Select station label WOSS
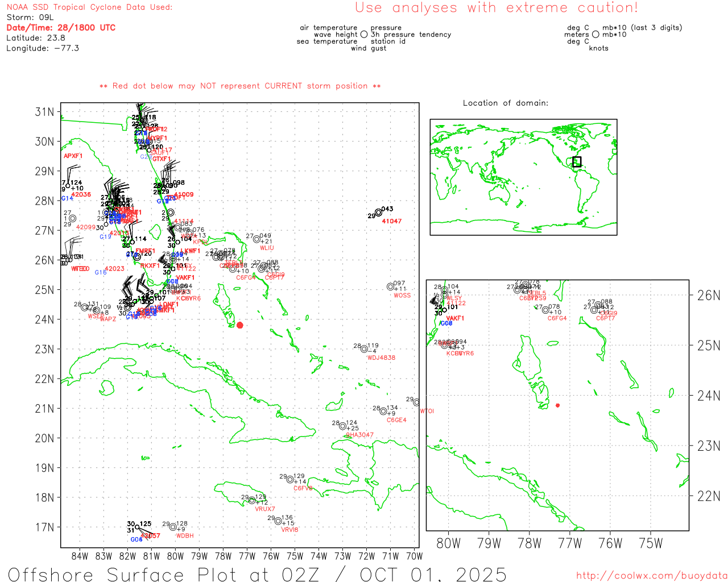Screen dimensions: 728x582 click(x=402, y=296)
